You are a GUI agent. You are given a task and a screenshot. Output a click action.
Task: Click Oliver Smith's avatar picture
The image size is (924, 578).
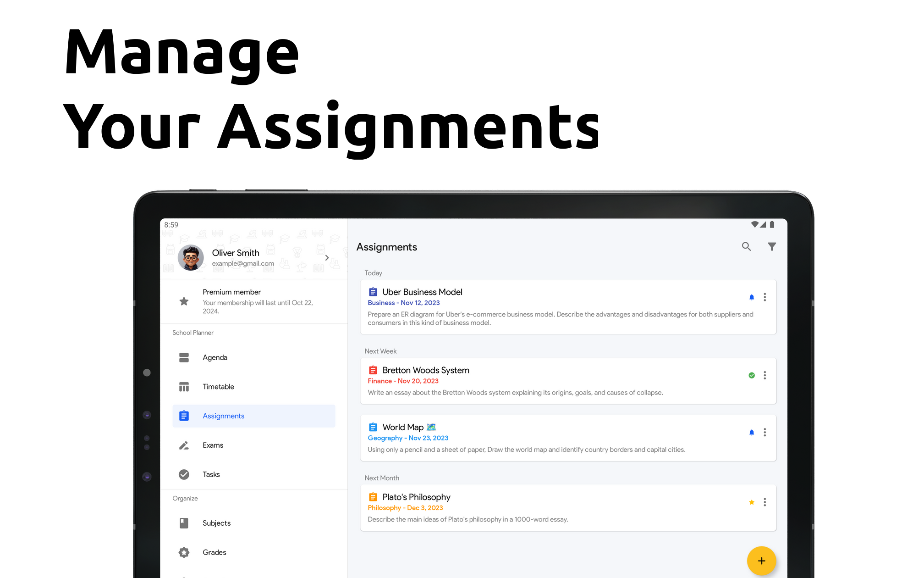click(x=191, y=257)
